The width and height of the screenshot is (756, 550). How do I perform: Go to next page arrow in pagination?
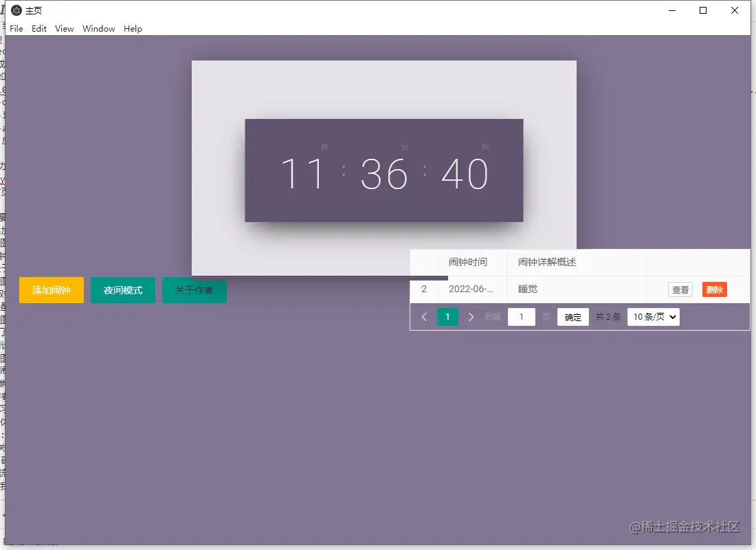coord(471,317)
